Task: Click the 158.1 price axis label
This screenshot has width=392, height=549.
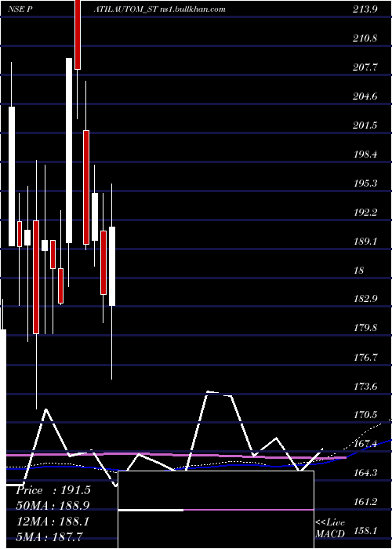Action: coord(365,531)
